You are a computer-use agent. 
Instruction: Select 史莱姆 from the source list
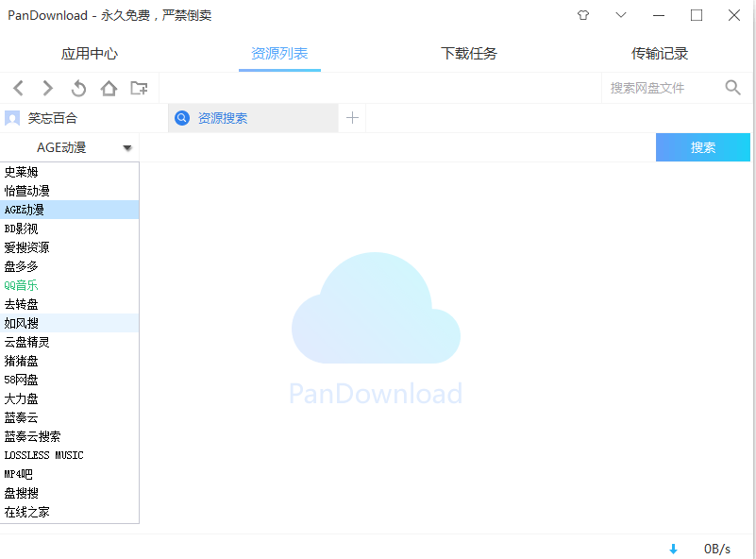70,172
